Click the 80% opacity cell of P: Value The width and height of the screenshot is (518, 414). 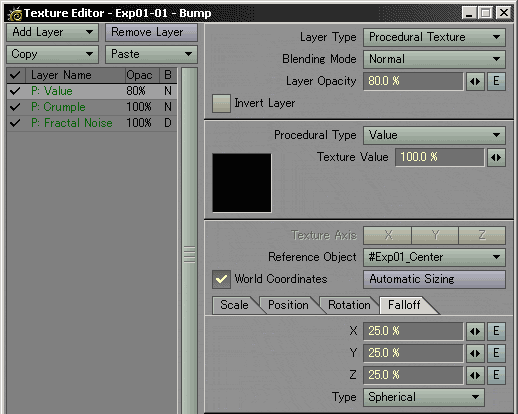(136, 91)
